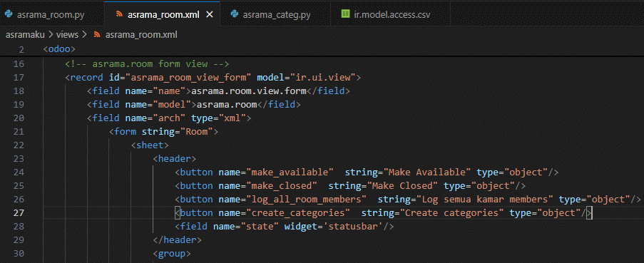
Task: Click the XML icon in the breadcrumb
Action: [97, 35]
